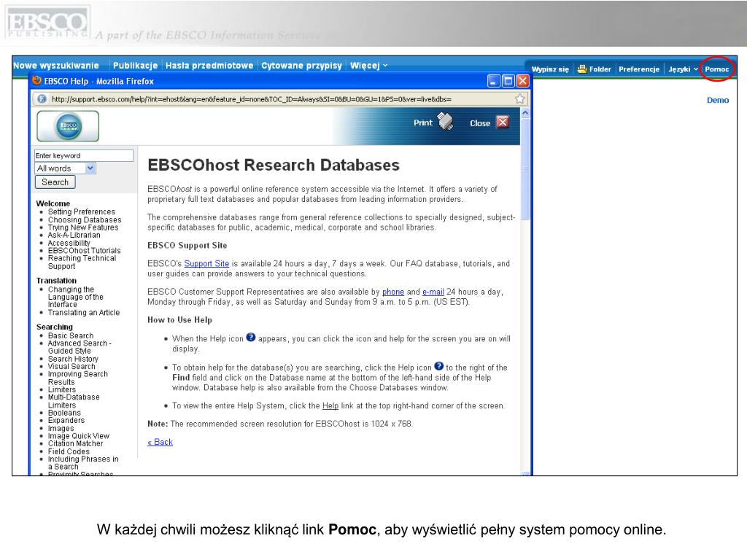The width and height of the screenshot is (747, 560).
Task: Click the Folder icon in top toolbar
Action: [581, 69]
